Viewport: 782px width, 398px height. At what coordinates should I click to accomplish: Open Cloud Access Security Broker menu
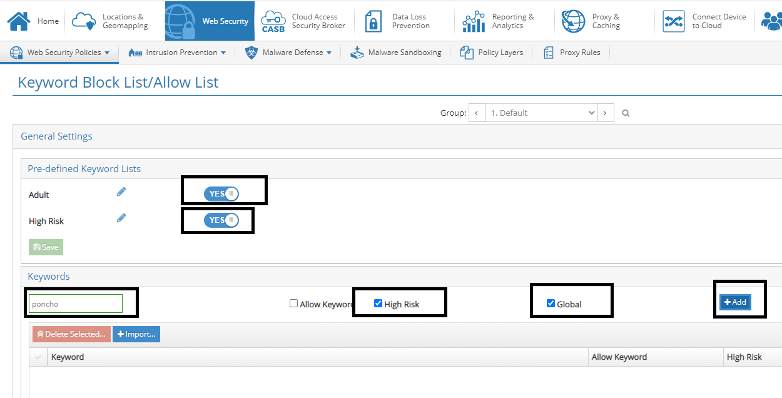tap(304, 21)
